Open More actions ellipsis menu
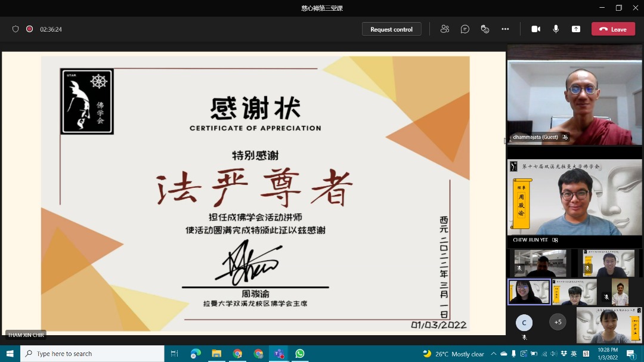The image size is (644, 362). pos(505,29)
